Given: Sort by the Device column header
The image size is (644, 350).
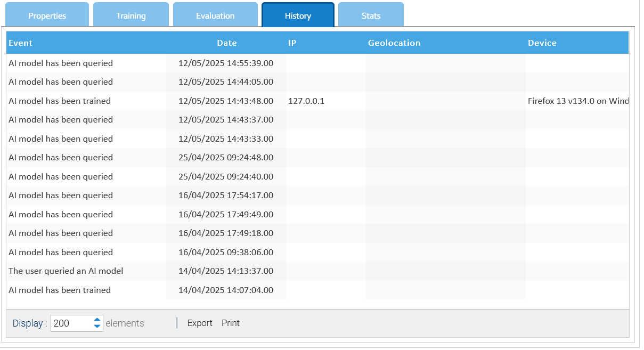Looking at the screenshot, I should (542, 43).
